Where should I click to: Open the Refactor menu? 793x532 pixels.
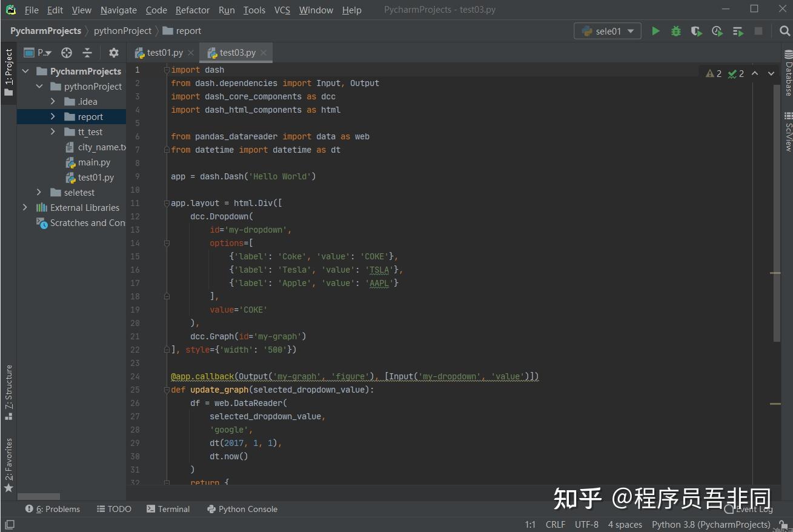[x=192, y=10]
